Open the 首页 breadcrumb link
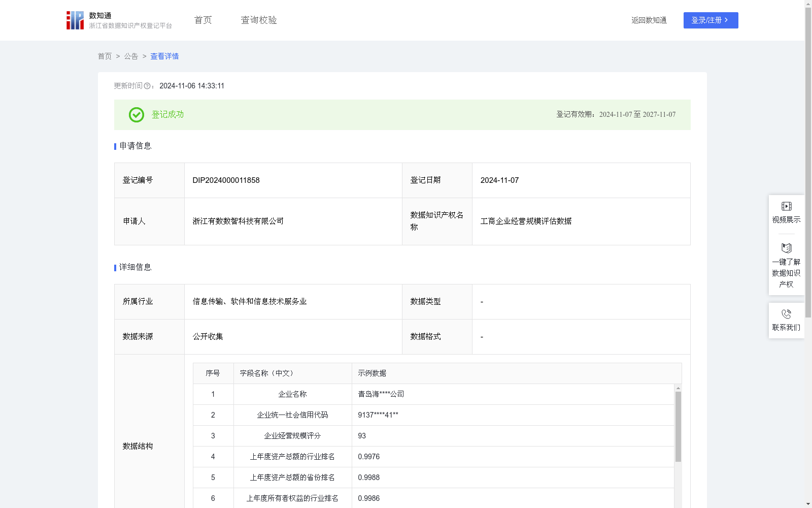The height and width of the screenshot is (508, 812). point(105,56)
